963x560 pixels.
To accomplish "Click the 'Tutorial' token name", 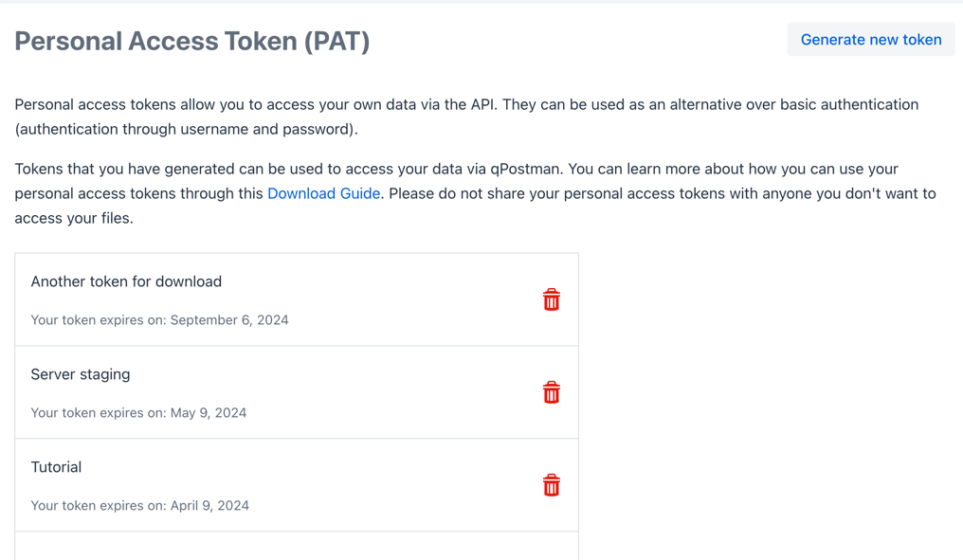I will [56, 467].
